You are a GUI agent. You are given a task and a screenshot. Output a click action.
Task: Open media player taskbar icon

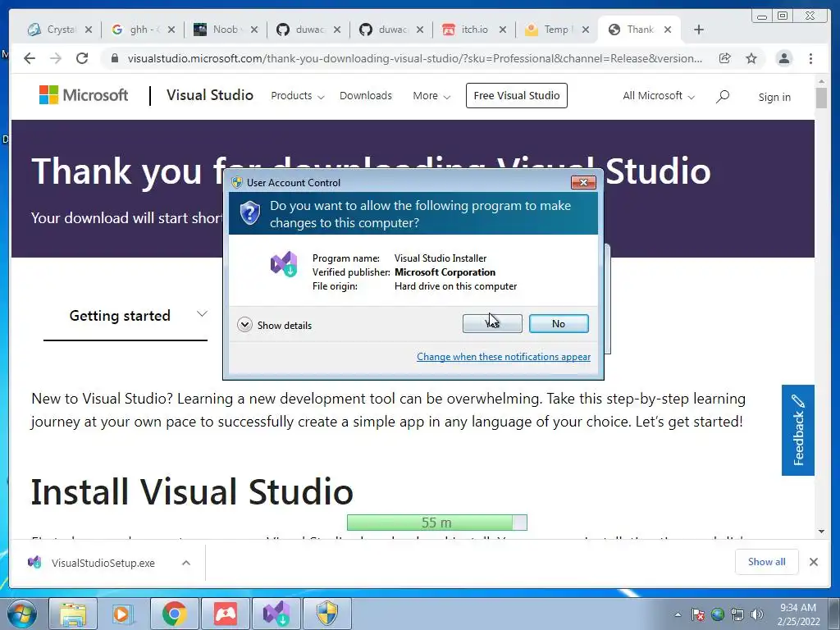tap(123, 614)
